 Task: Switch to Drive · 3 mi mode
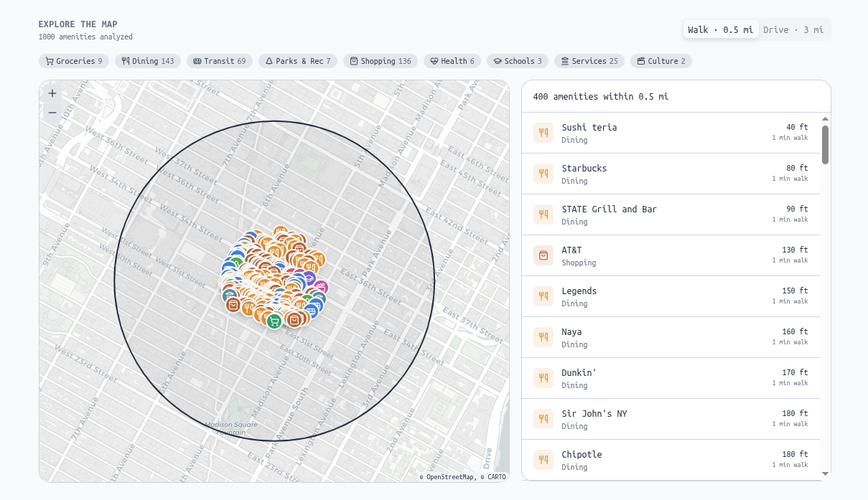pos(793,29)
